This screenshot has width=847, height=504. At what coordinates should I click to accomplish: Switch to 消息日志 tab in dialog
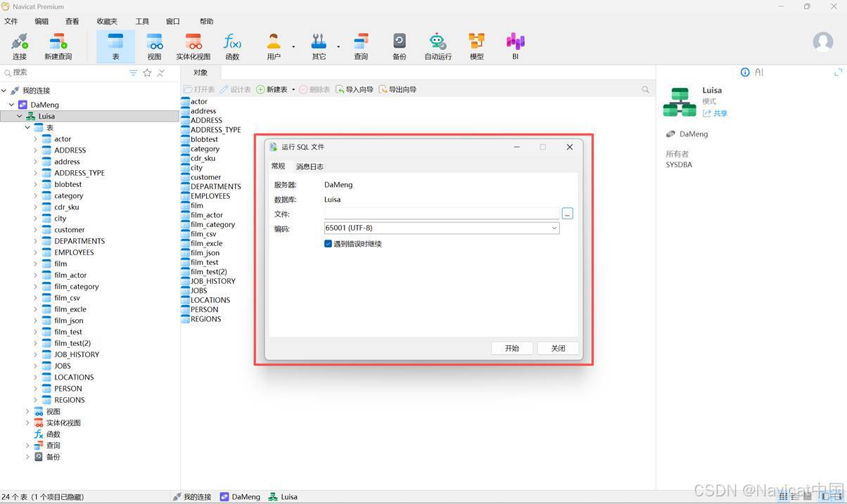tap(310, 167)
